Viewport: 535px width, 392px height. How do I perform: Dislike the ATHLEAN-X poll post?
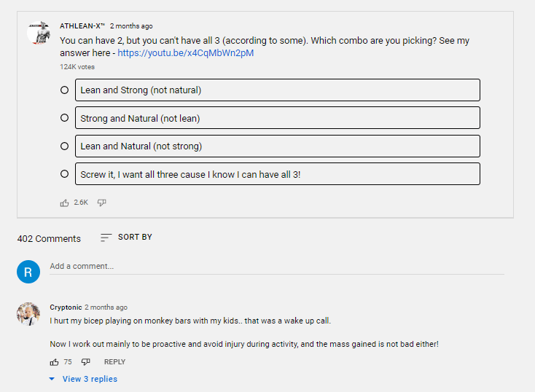click(x=102, y=203)
